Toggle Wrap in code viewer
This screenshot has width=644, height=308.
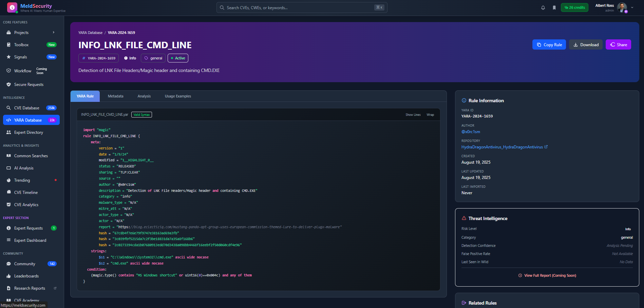coord(430,115)
